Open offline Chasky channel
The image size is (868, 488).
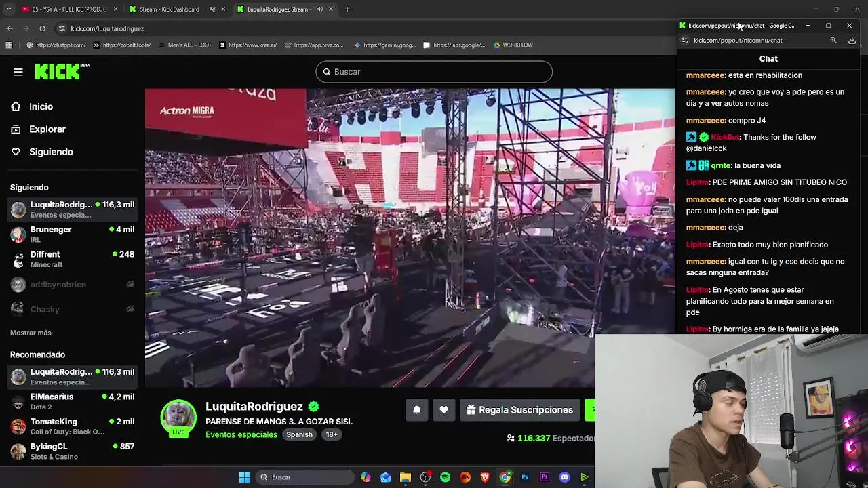coord(72,309)
